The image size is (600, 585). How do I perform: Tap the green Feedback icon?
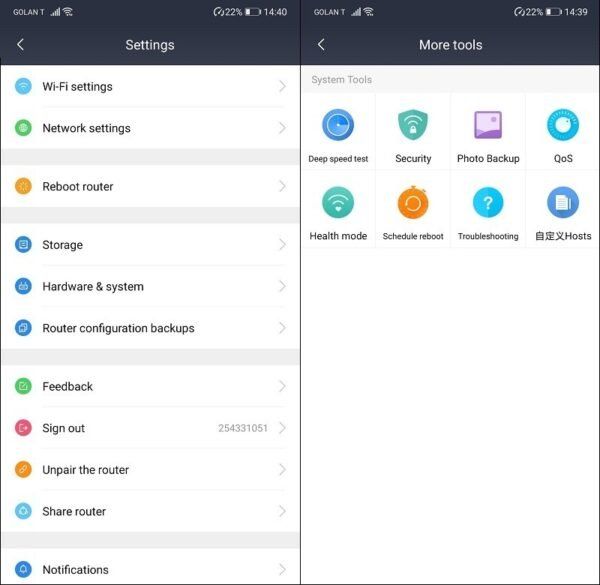[23, 386]
